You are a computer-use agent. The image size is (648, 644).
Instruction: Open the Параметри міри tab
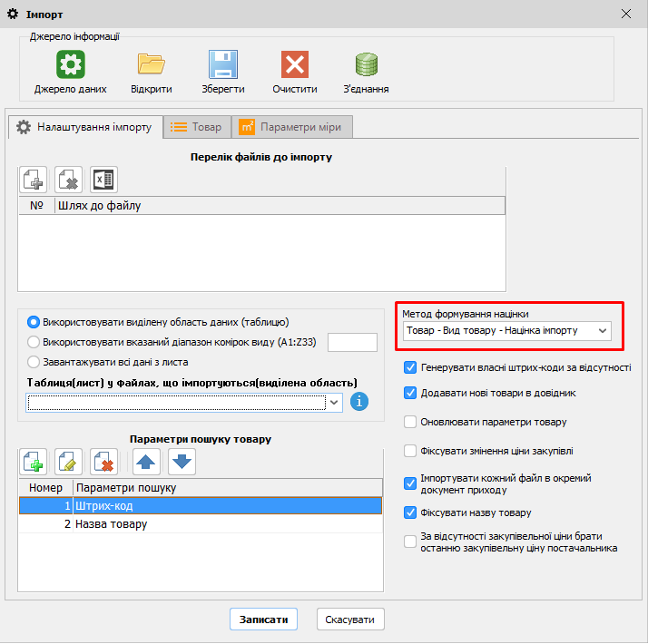[294, 128]
